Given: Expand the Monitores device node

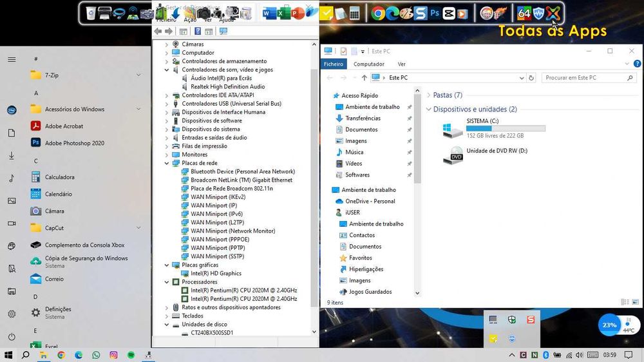Looking at the screenshot, I should [x=166, y=155].
